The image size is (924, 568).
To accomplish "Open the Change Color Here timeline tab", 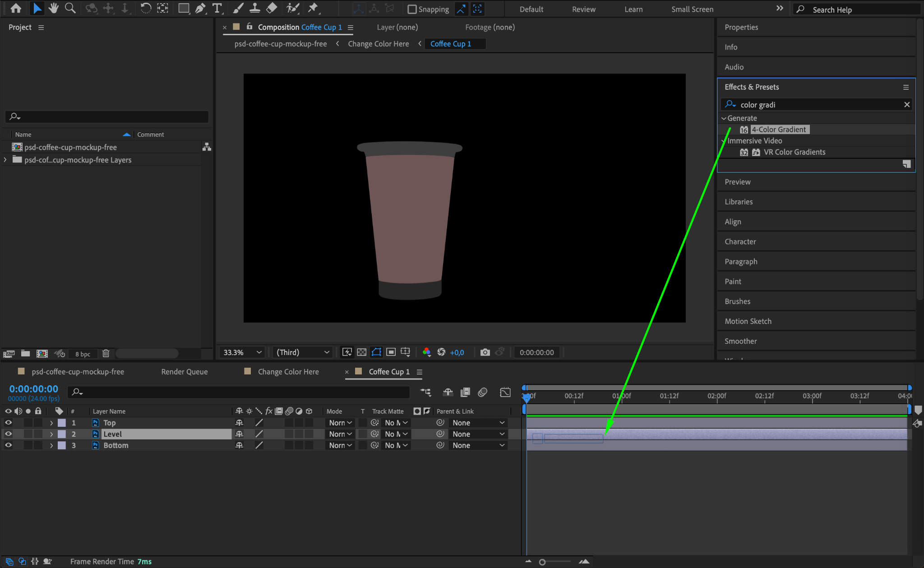I will [x=288, y=372].
